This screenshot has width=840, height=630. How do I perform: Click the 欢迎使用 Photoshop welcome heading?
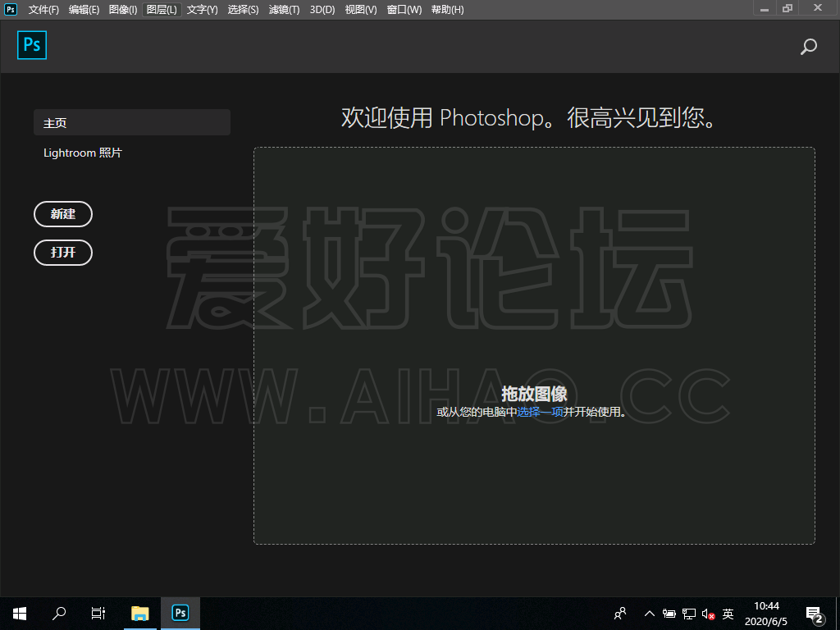coord(529,118)
